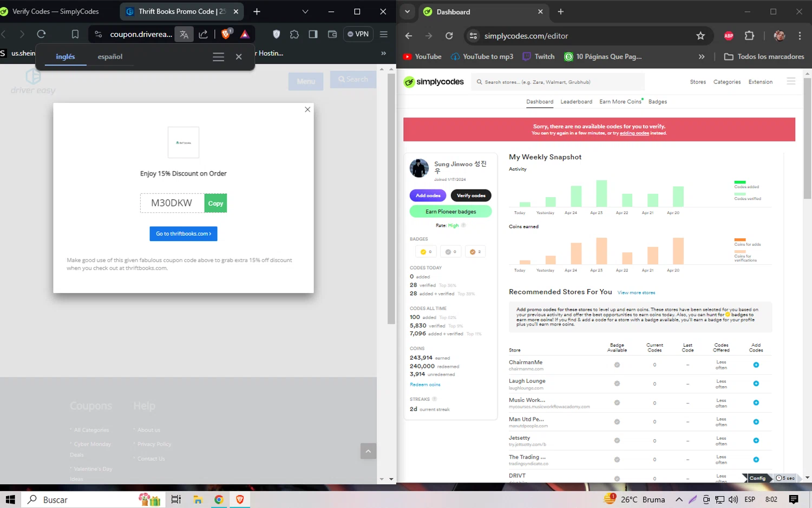This screenshot has height=508, width=812.
Task: Show hidden system tray icons
Action: coord(679,499)
